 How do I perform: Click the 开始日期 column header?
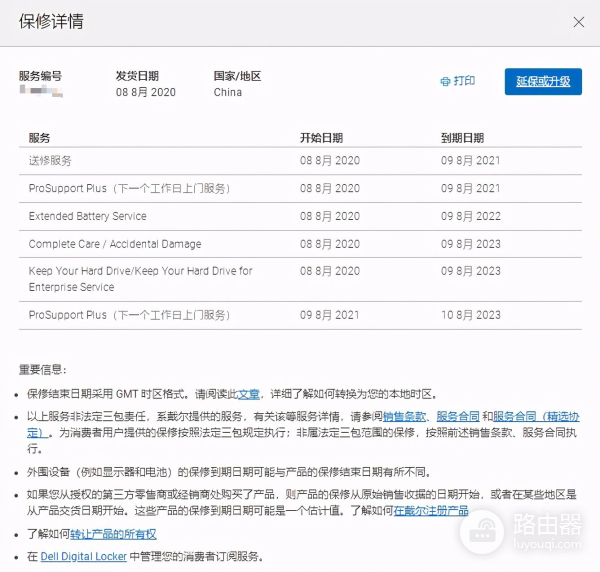click(x=321, y=138)
